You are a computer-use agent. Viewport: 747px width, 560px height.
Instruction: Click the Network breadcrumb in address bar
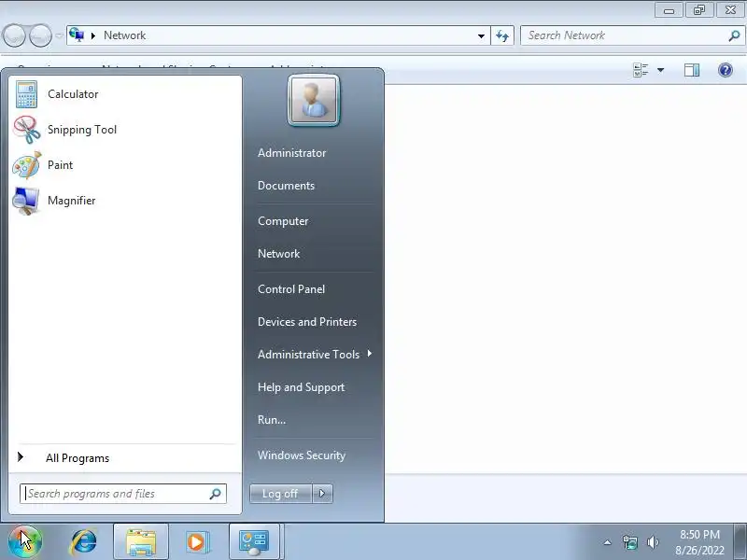[x=125, y=35]
